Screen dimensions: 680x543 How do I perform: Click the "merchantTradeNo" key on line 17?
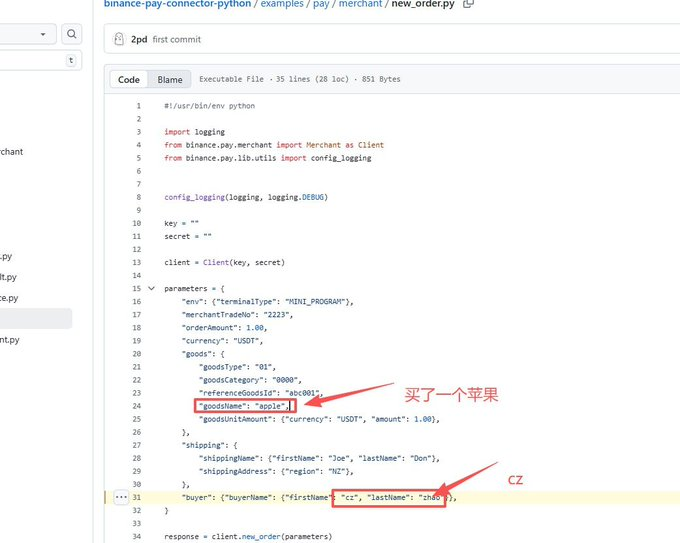pyautogui.click(x=218, y=314)
